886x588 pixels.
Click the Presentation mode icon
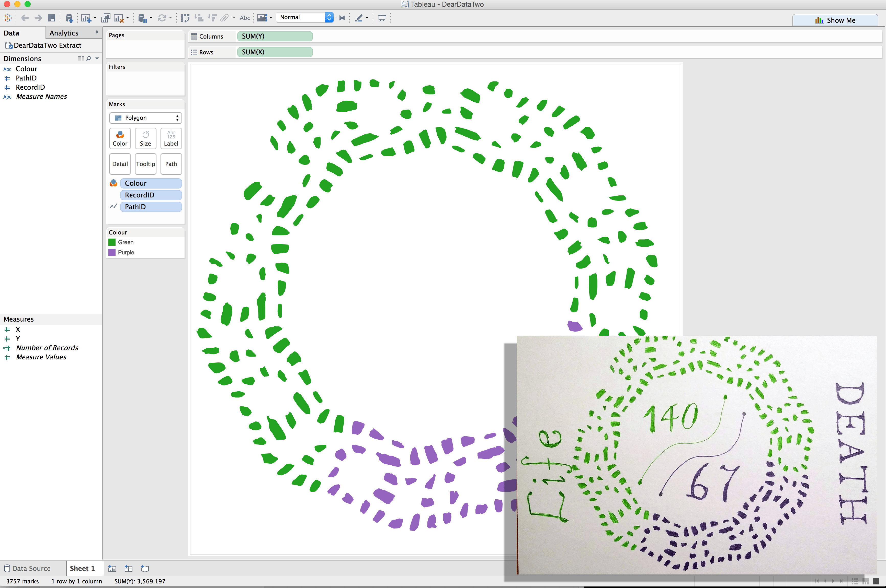[382, 18]
